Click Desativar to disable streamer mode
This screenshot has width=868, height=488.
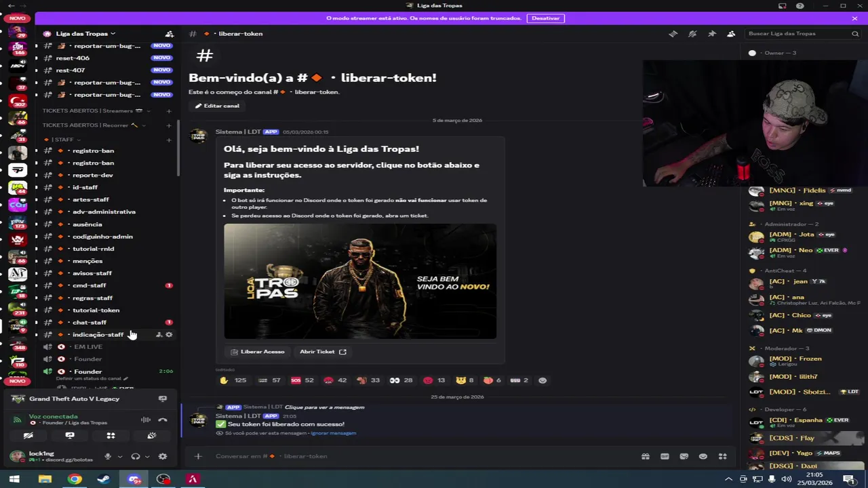pyautogui.click(x=545, y=18)
